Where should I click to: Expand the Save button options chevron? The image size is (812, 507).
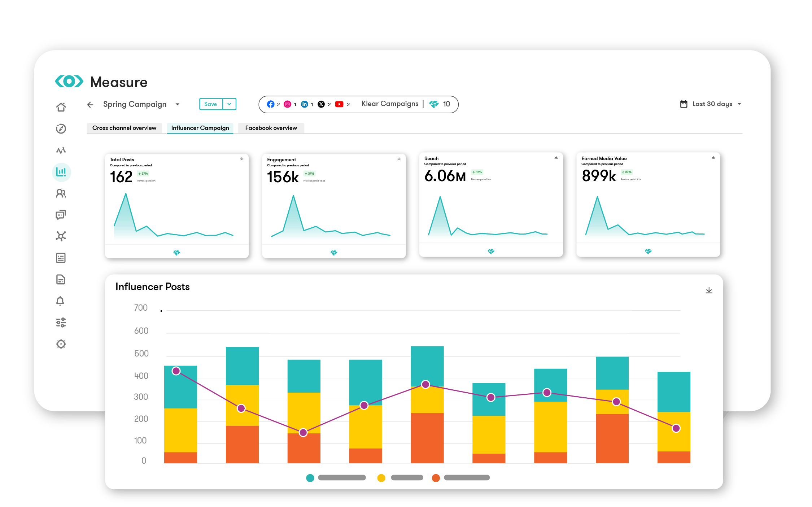pyautogui.click(x=229, y=104)
